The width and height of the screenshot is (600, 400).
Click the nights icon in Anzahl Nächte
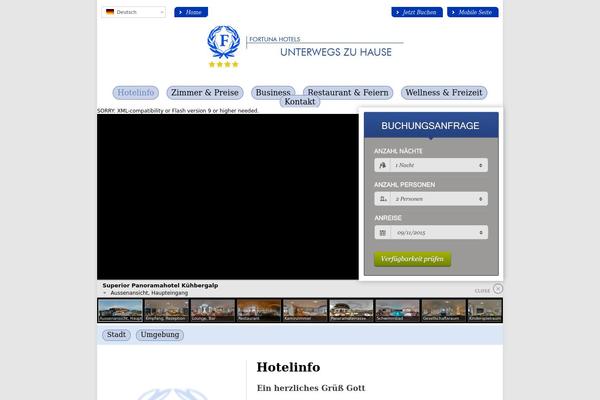[382, 165]
